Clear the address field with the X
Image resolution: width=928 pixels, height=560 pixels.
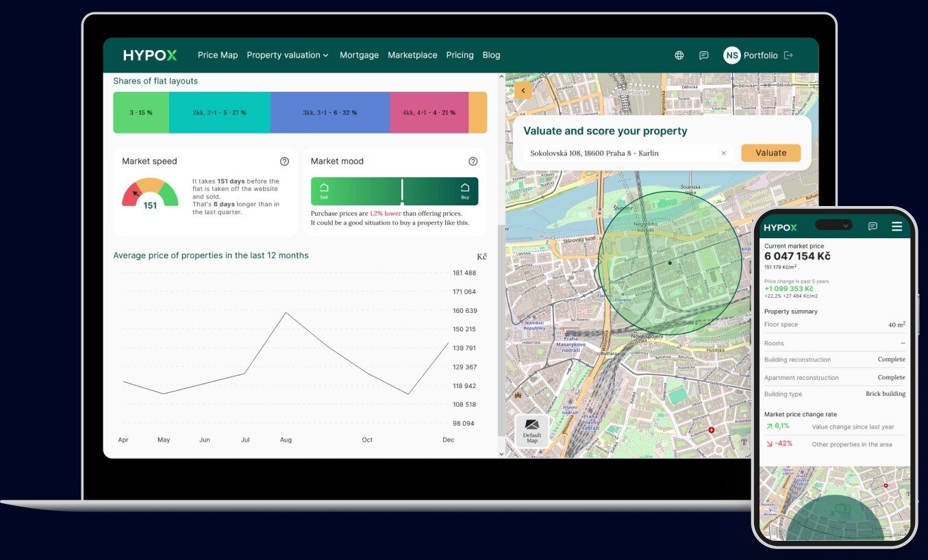[723, 153]
